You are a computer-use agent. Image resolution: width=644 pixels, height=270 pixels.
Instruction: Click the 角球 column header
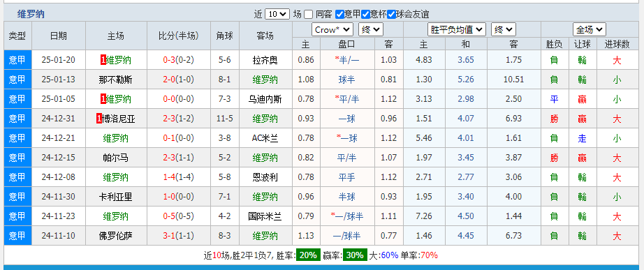coord(225,36)
